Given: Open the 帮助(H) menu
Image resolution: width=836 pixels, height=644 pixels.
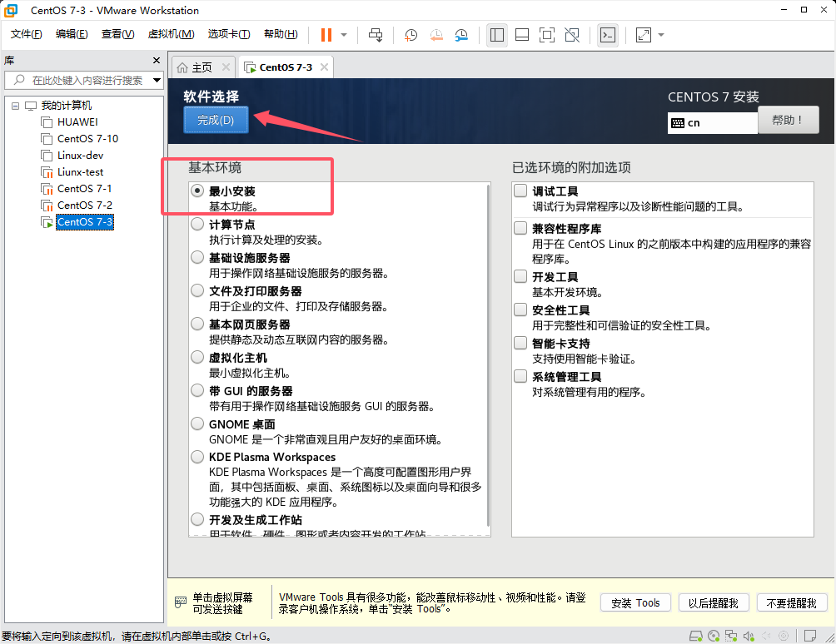Looking at the screenshot, I should coord(281,34).
